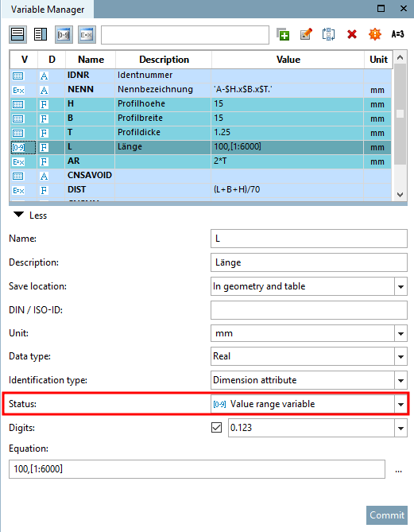Screen dimensions: 414x532
Task: Click the orange gear settings icon
Action: [375, 34]
